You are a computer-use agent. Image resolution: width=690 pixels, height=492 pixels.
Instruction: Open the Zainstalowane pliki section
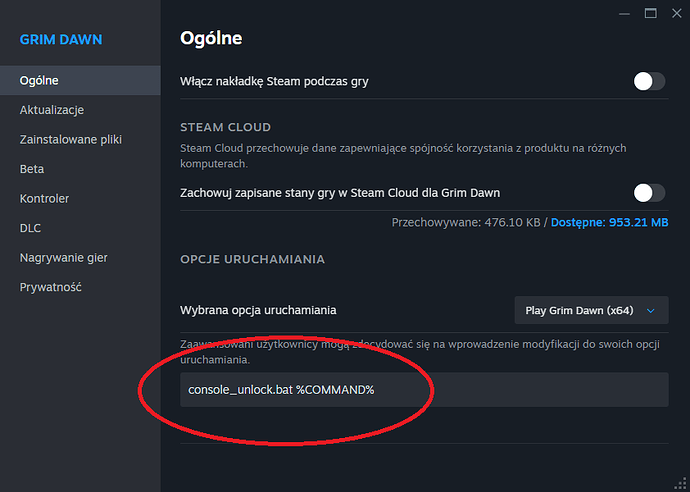(x=80, y=140)
